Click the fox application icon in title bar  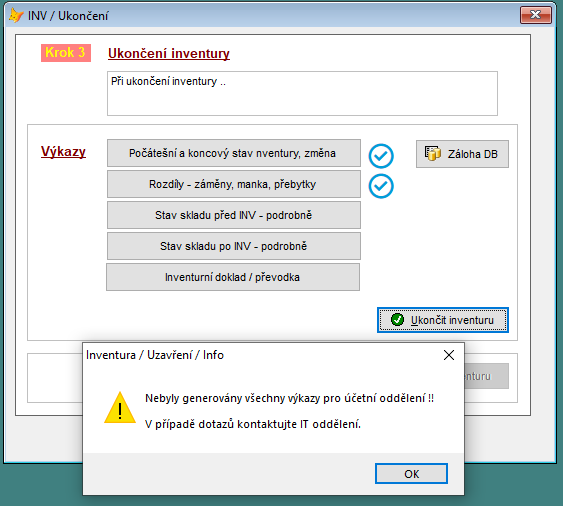[x=16, y=15]
